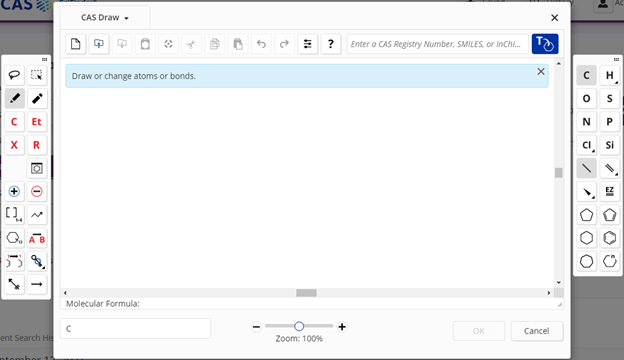Select the Si silicon atom button
Screen dimensions: 624x360
(609, 145)
